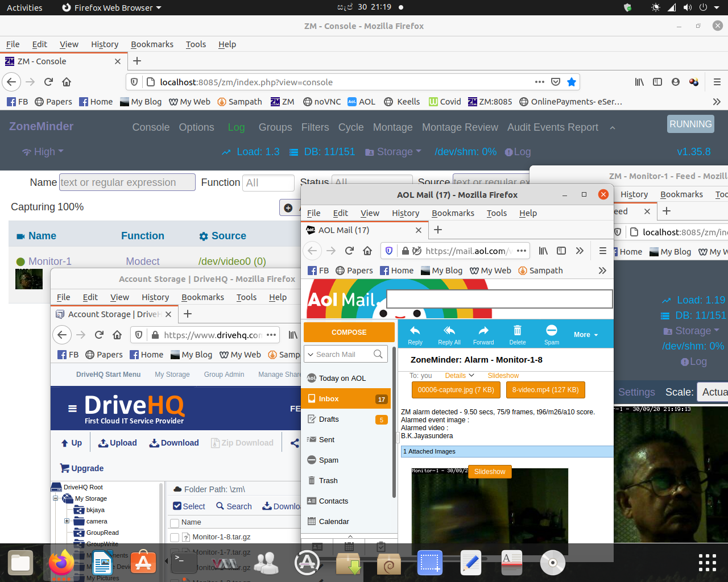Select the Inbox folder in AOL Mail
The width and height of the screenshot is (728, 582).
click(x=347, y=399)
